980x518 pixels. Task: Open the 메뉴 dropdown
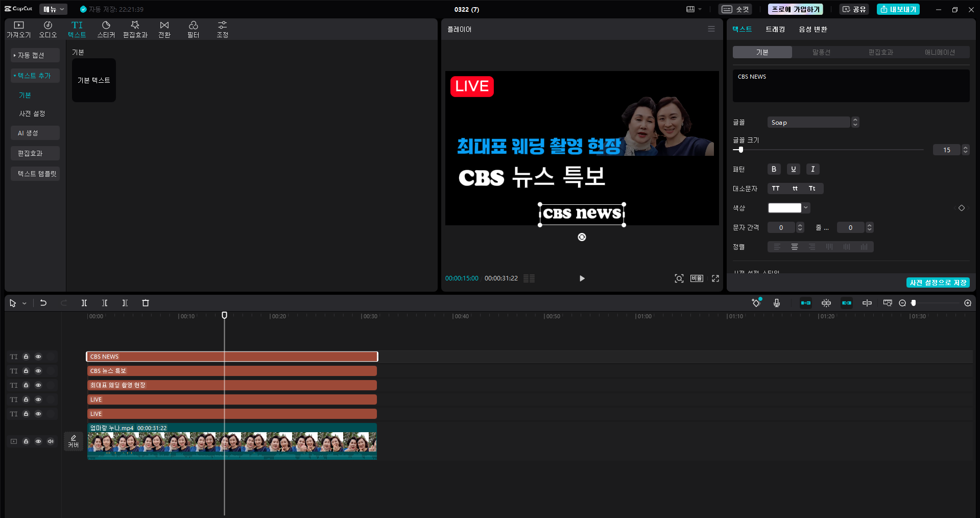click(54, 9)
